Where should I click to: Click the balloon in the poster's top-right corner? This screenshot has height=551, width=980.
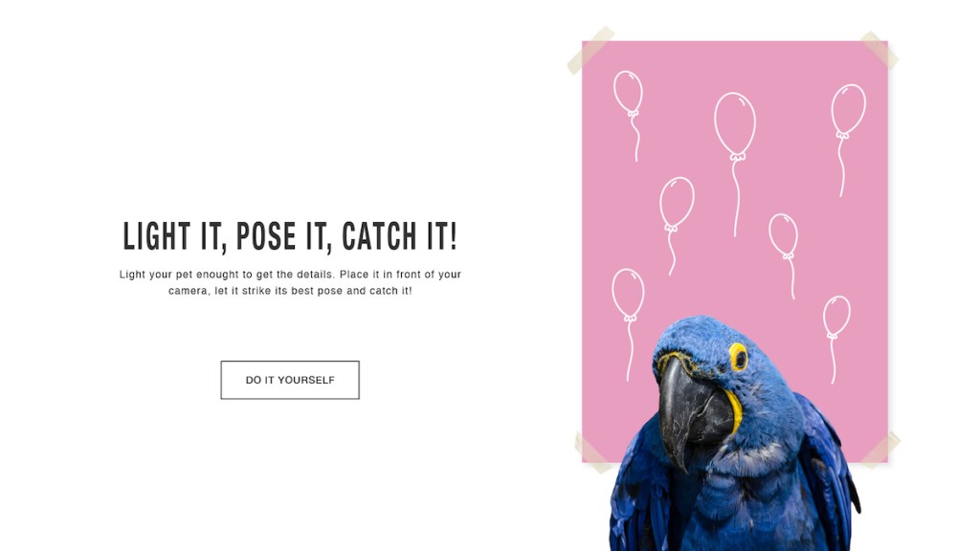coord(848,110)
